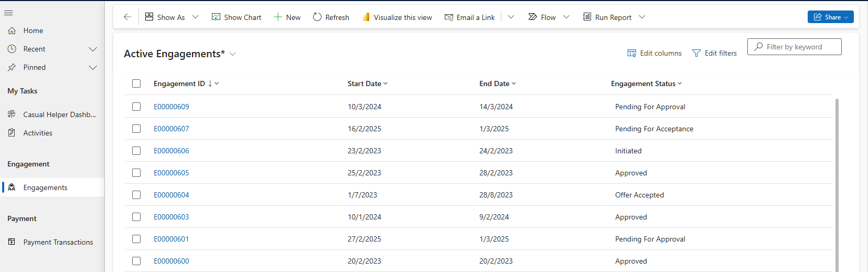868x272 pixels.
Task: Click the New plus icon
Action: [278, 17]
